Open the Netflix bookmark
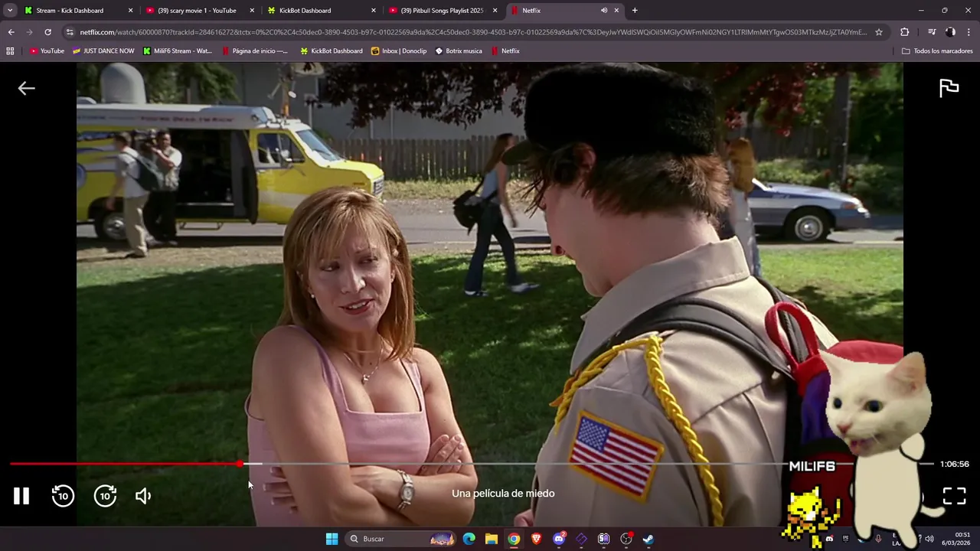 coord(505,51)
